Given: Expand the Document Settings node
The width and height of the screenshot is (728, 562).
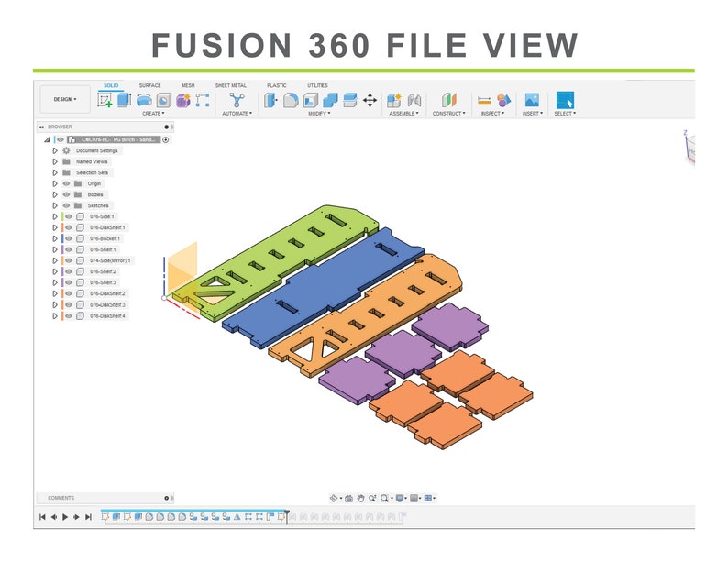Looking at the screenshot, I should coord(55,151).
